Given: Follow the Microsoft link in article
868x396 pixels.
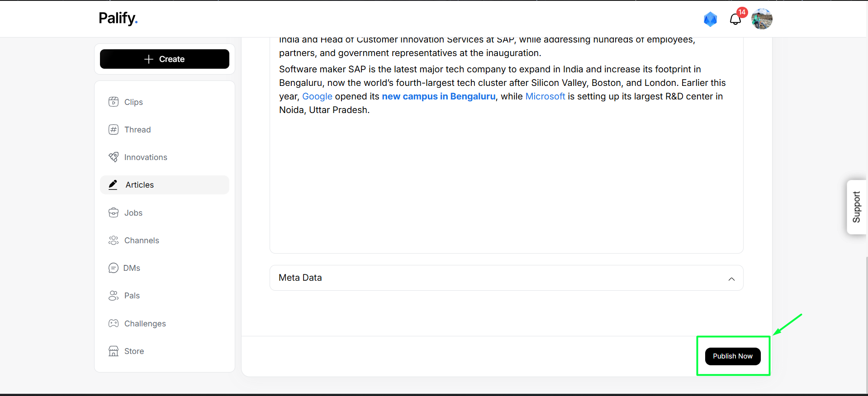Looking at the screenshot, I should click(545, 96).
